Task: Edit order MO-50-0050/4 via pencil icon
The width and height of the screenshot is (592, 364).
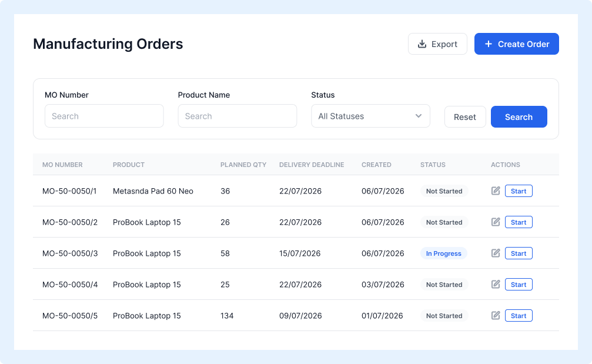Action: pos(496,285)
